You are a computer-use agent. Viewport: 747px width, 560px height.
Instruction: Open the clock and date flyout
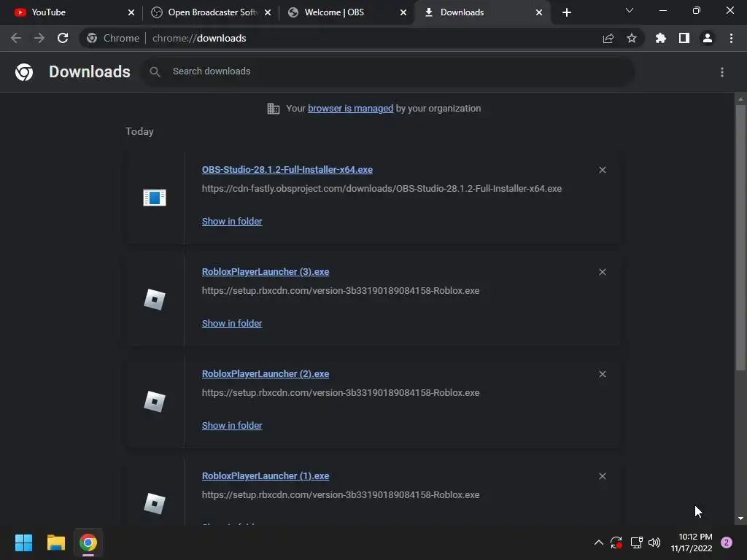(x=692, y=542)
